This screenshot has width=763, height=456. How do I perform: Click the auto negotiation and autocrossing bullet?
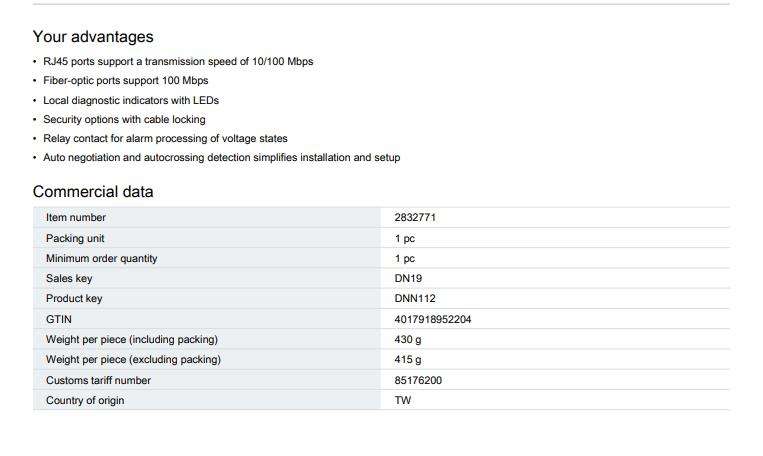coord(222,157)
